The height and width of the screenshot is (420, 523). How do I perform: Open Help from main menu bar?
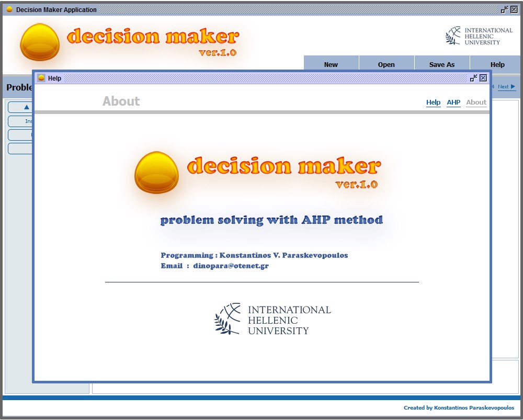(497, 64)
